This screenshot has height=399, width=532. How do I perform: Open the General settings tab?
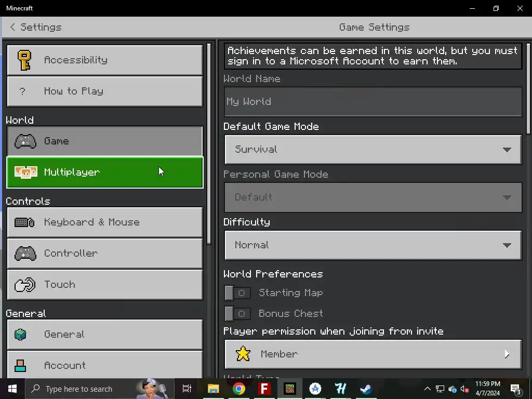pos(105,335)
